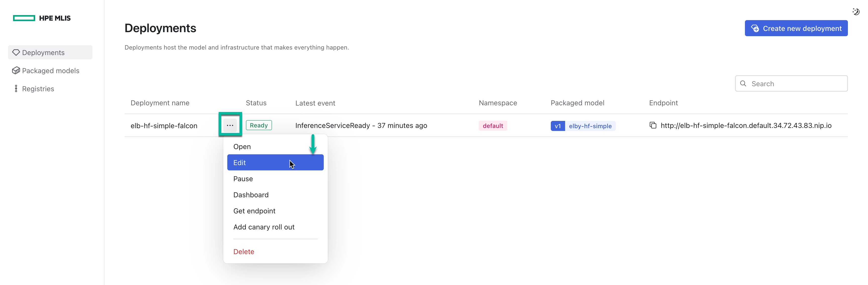This screenshot has height=285, width=868.
Task: Click the Endpoint column header
Action: click(x=663, y=103)
